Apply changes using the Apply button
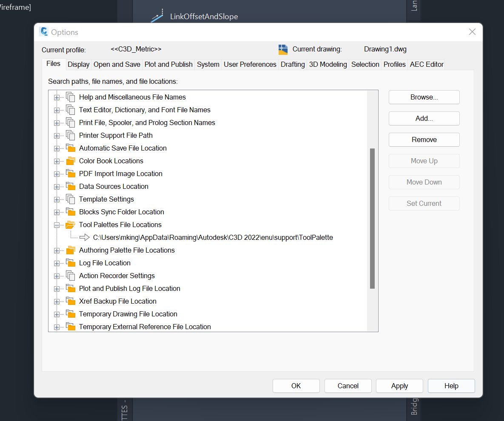The image size is (504, 421). coord(399,386)
